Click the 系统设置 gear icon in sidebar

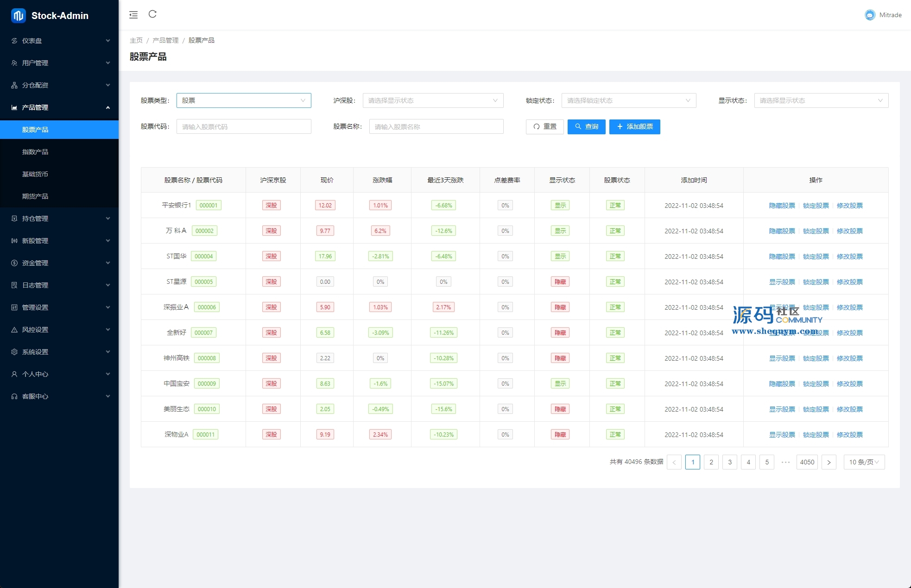(14, 352)
